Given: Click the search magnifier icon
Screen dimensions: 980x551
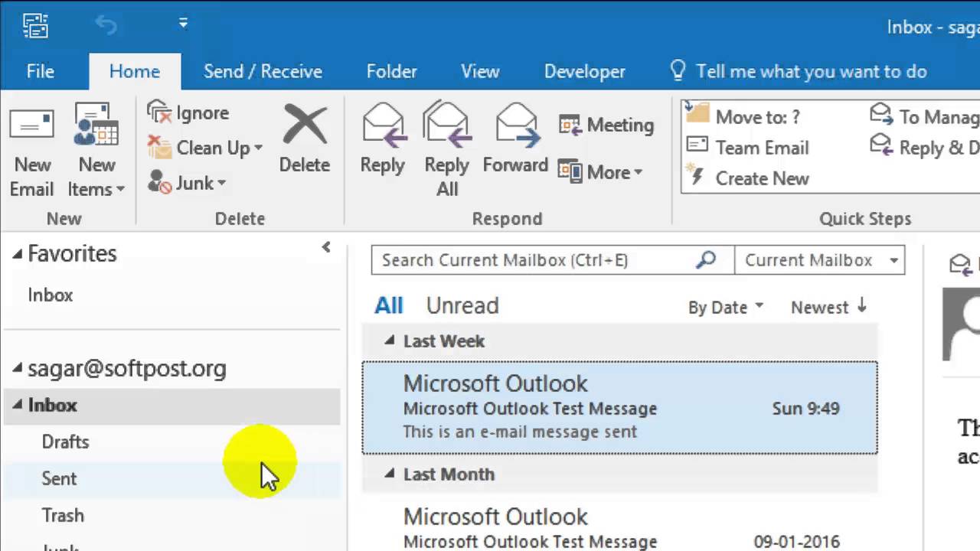Looking at the screenshot, I should click(705, 259).
